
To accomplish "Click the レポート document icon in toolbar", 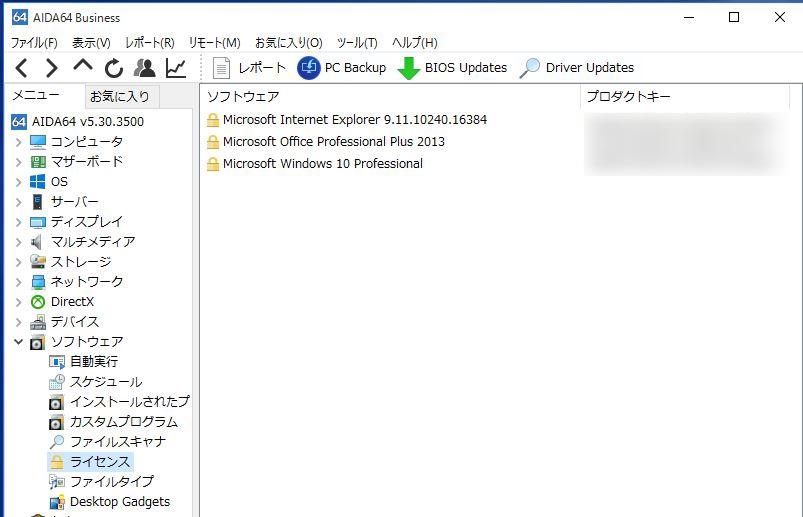I will [221, 68].
